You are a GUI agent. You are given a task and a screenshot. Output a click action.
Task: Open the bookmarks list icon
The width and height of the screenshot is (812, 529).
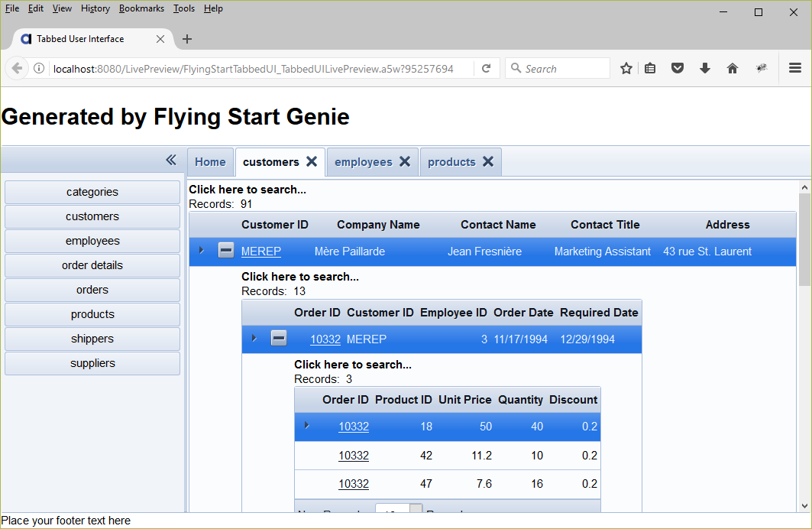pos(650,68)
